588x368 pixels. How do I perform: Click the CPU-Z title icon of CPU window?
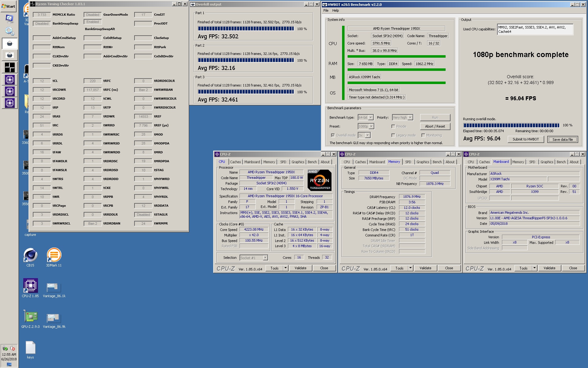217,154
